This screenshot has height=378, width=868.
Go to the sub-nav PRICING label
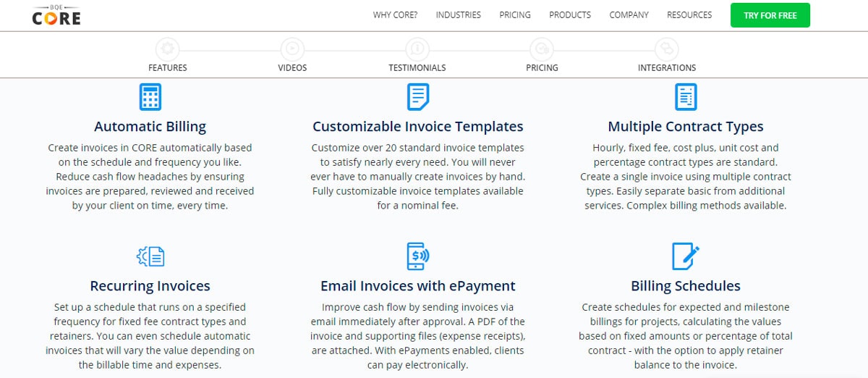(542, 67)
